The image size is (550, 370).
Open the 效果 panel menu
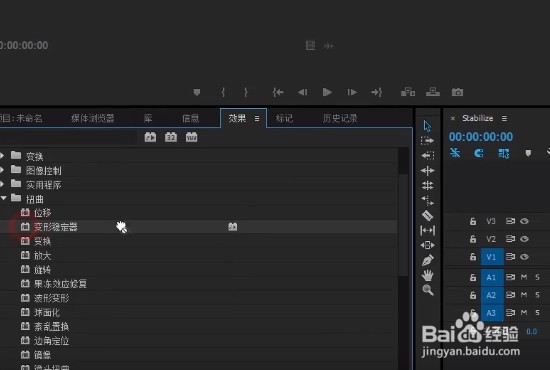pos(257,119)
